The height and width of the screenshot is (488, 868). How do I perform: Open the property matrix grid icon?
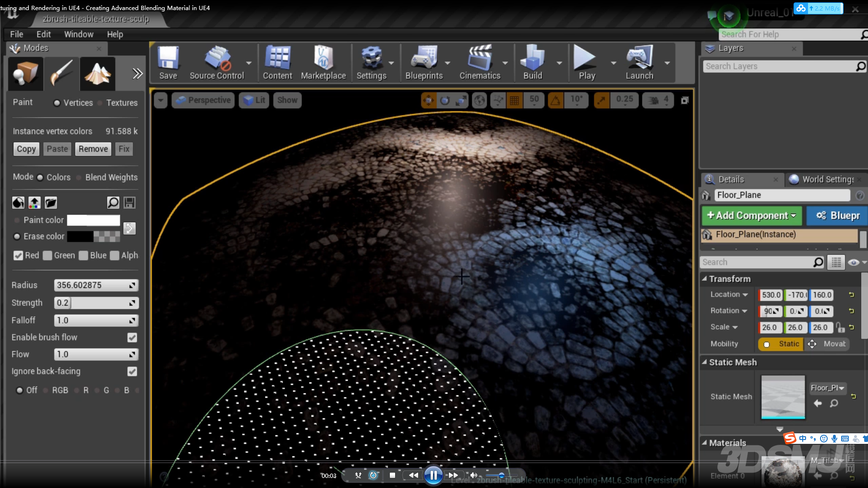click(x=836, y=262)
